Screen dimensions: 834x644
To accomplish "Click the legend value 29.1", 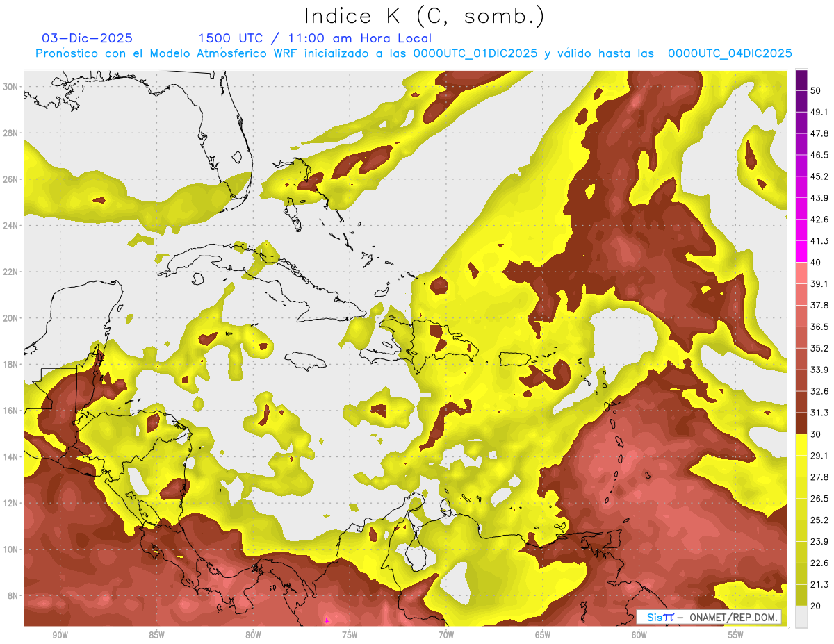I will [x=819, y=455].
